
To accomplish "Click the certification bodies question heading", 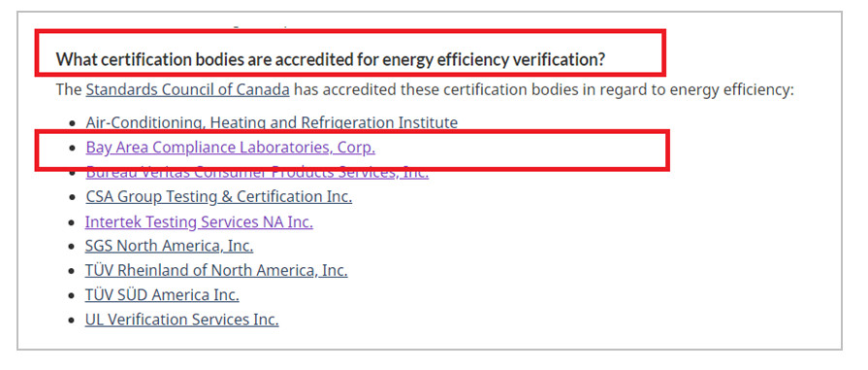I will click(x=331, y=59).
